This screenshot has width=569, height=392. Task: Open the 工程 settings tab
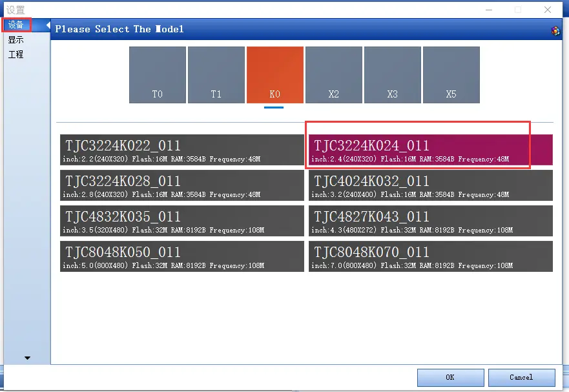click(x=16, y=55)
